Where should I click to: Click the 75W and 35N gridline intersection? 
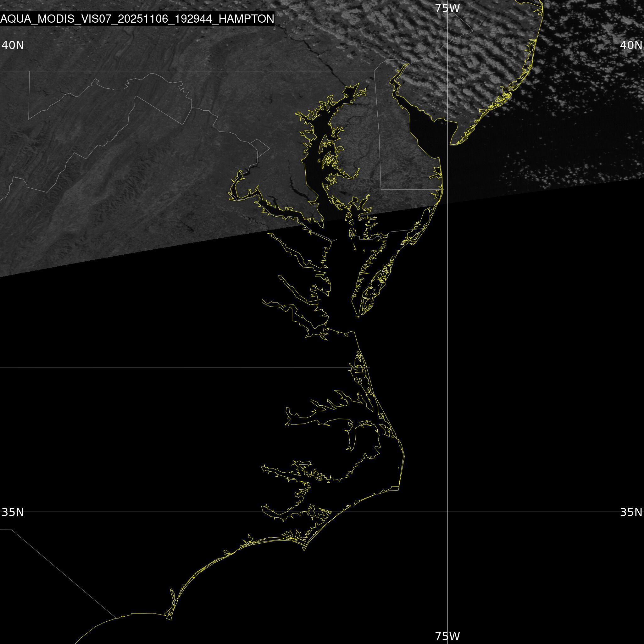click(447, 512)
